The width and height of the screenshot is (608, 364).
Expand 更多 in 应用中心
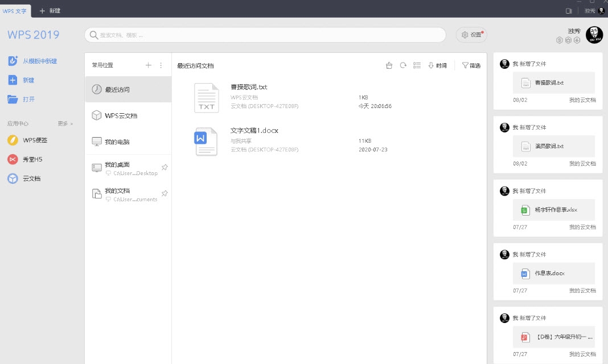tap(65, 123)
